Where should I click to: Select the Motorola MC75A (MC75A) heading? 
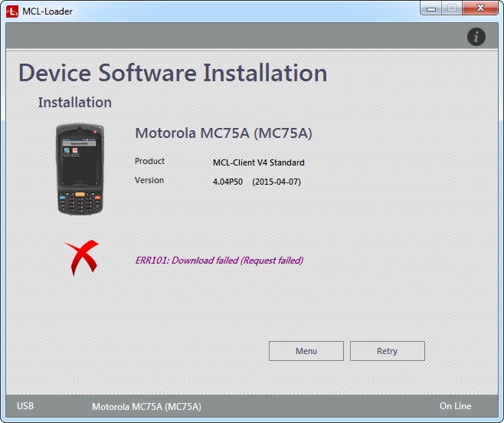point(223,133)
